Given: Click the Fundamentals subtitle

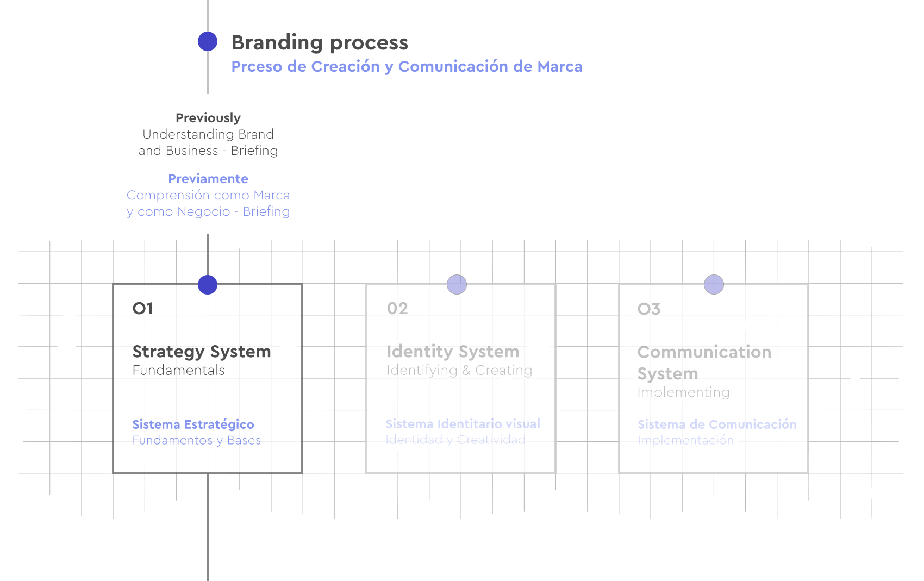Looking at the screenshot, I should (x=178, y=370).
